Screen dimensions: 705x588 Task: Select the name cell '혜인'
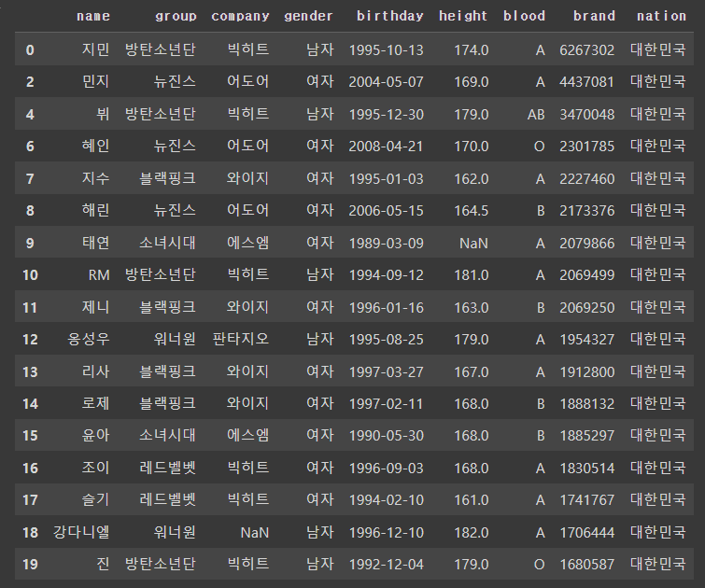[x=95, y=146]
